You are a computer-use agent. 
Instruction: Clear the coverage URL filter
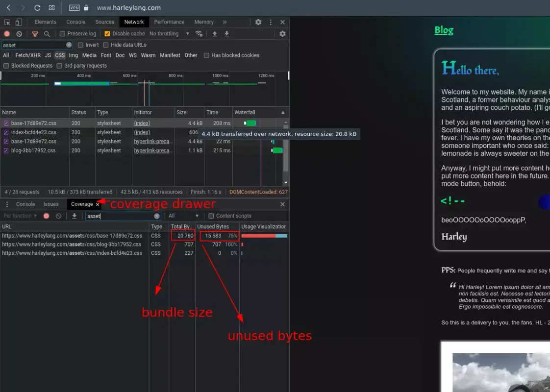pos(157,216)
